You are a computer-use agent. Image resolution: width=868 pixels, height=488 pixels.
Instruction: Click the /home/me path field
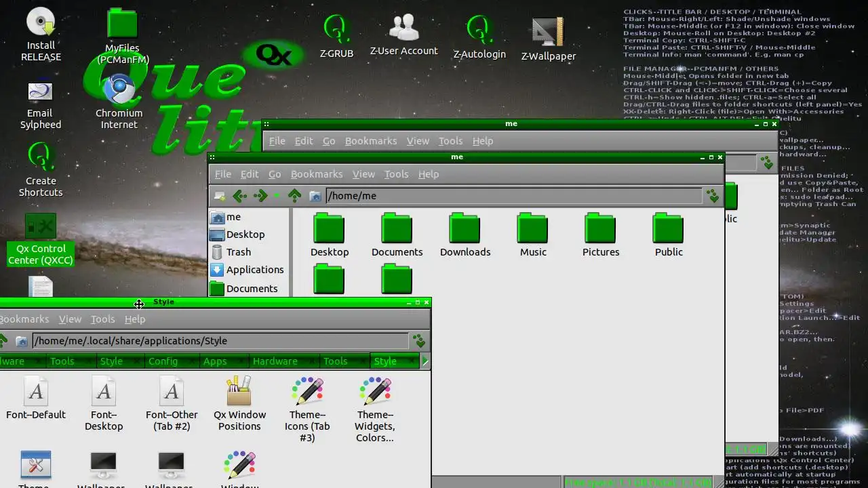click(514, 196)
